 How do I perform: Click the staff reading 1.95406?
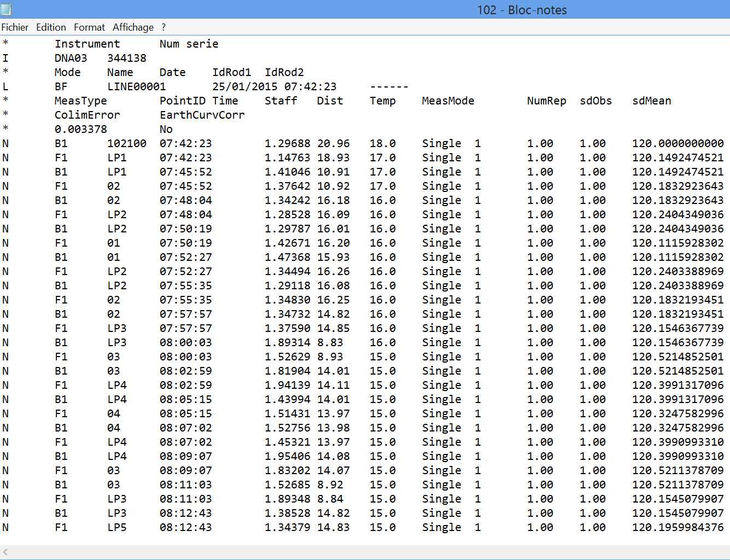coord(288,456)
